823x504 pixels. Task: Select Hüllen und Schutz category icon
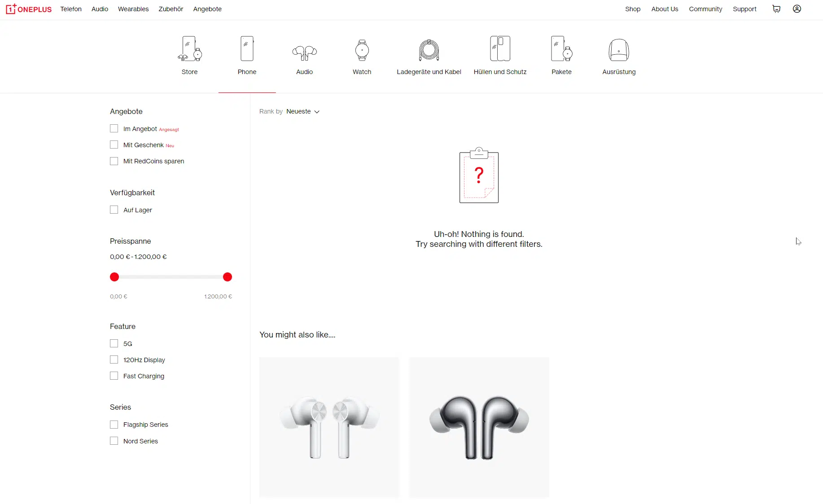click(x=500, y=49)
